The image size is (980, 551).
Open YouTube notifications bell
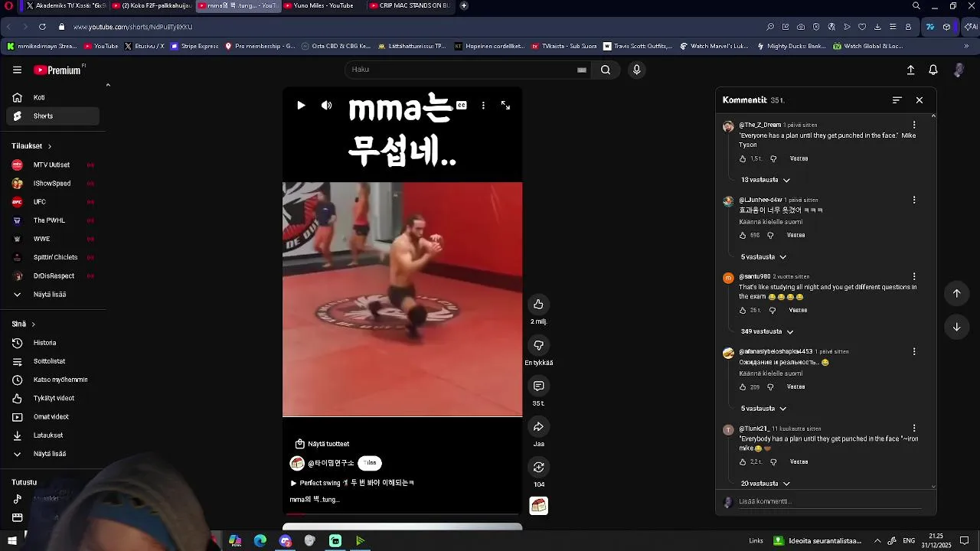point(933,70)
